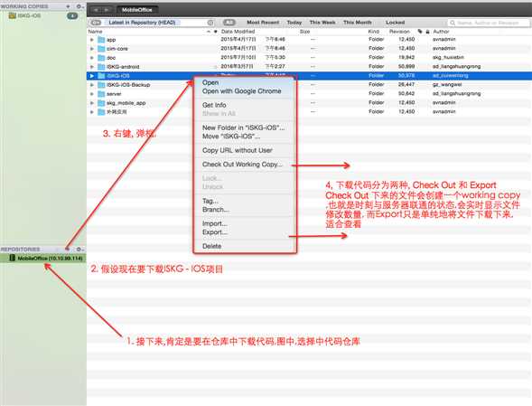The image size is (532, 406).
Task: Expand the ISKG-android folder
Action: pyautogui.click(x=91, y=67)
